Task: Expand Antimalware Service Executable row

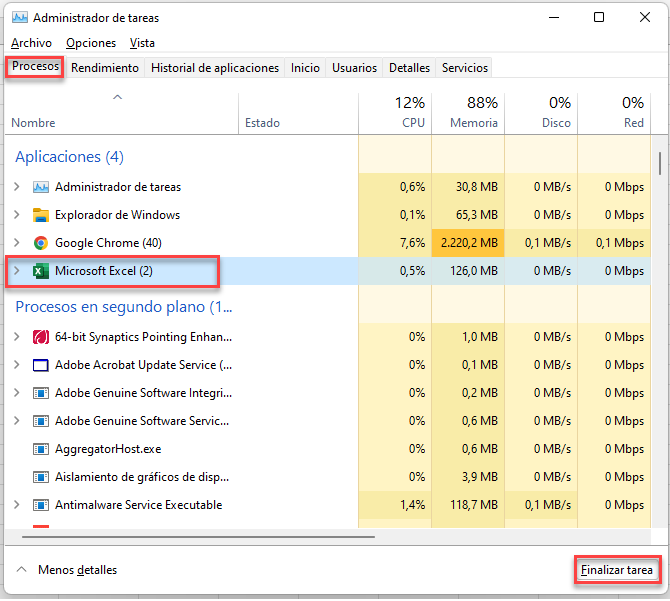Action: point(17,504)
